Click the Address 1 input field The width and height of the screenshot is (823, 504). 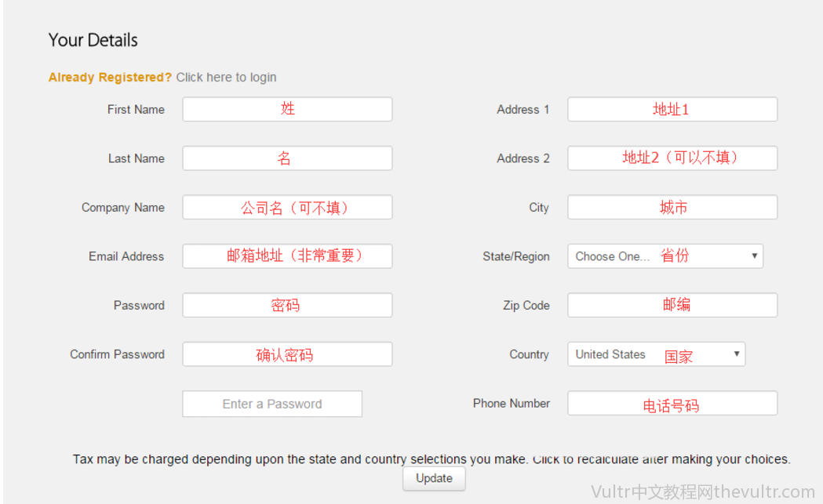coord(672,110)
